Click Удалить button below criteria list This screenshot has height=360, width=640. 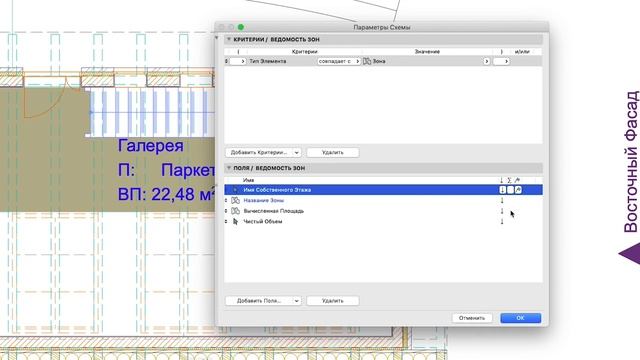click(x=333, y=153)
